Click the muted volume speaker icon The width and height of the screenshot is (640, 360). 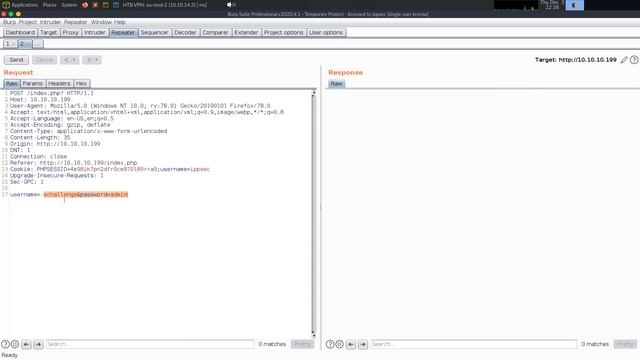point(231,5)
